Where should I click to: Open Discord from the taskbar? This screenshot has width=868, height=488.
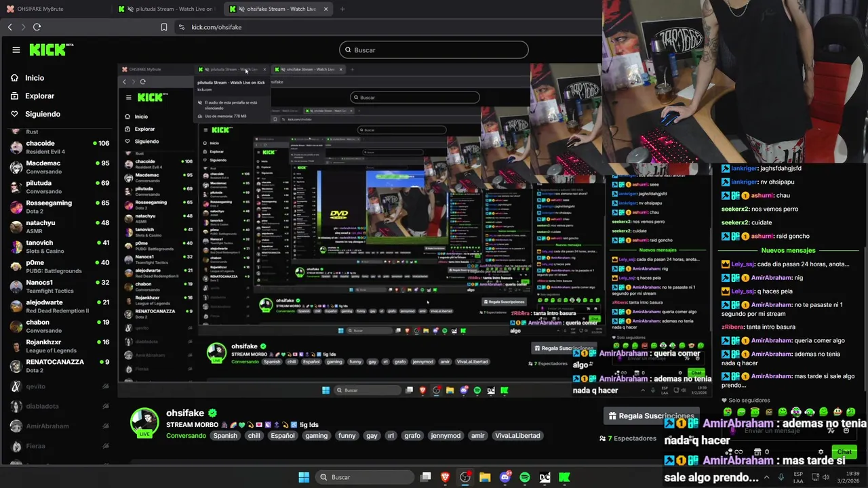505,477
